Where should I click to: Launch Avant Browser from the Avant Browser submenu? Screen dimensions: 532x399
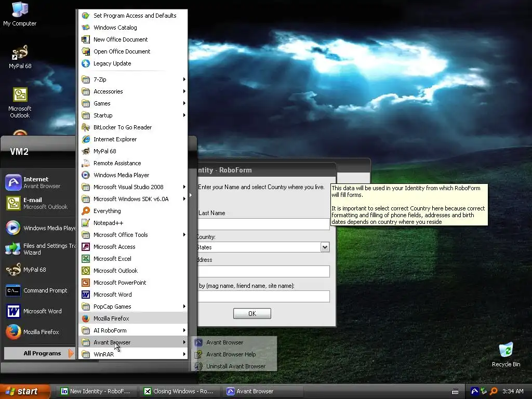[x=234, y=342]
